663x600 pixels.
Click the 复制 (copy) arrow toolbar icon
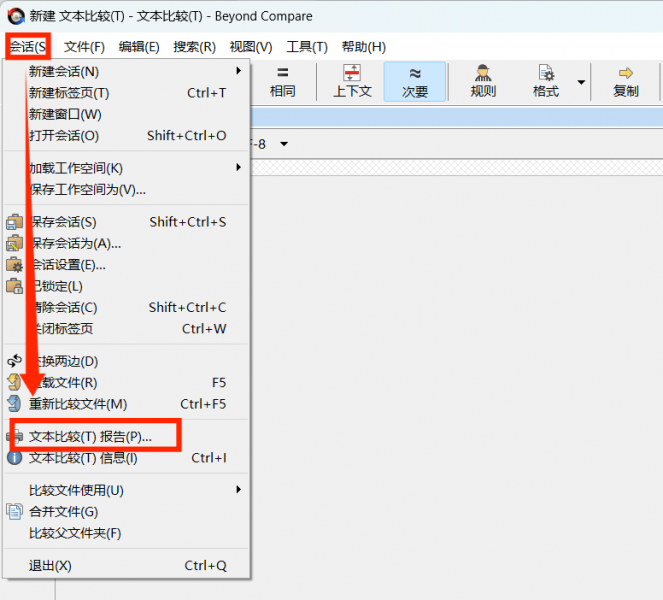tap(626, 82)
